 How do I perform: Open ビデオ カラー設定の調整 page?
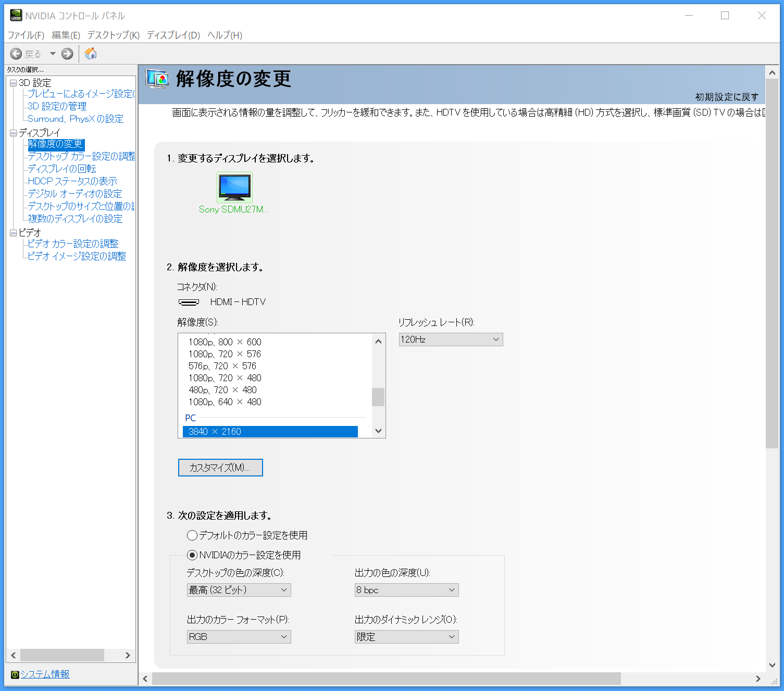pos(73,244)
